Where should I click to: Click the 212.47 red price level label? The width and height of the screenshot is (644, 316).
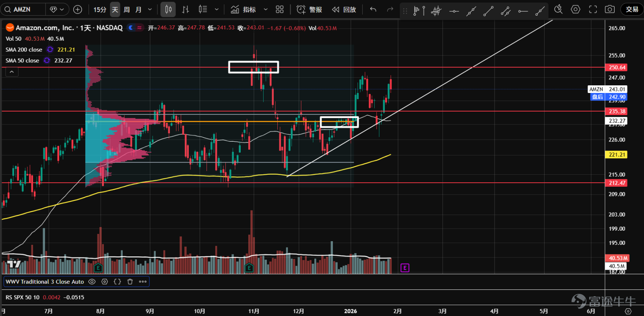[x=616, y=183]
